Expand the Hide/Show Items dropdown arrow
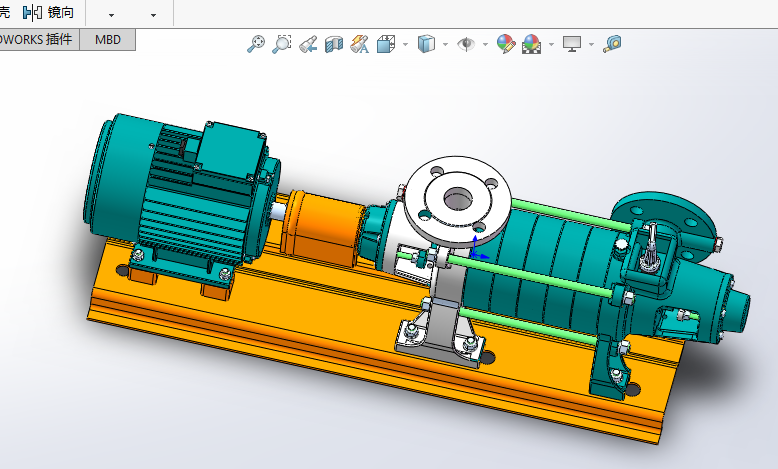778x469 pixels. [485, 45]
